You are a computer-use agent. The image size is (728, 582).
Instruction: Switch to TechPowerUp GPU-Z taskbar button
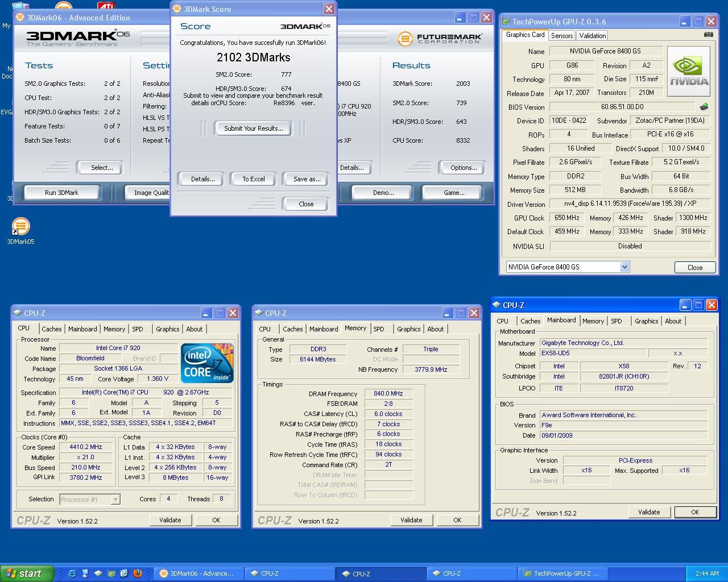(563, 573)
